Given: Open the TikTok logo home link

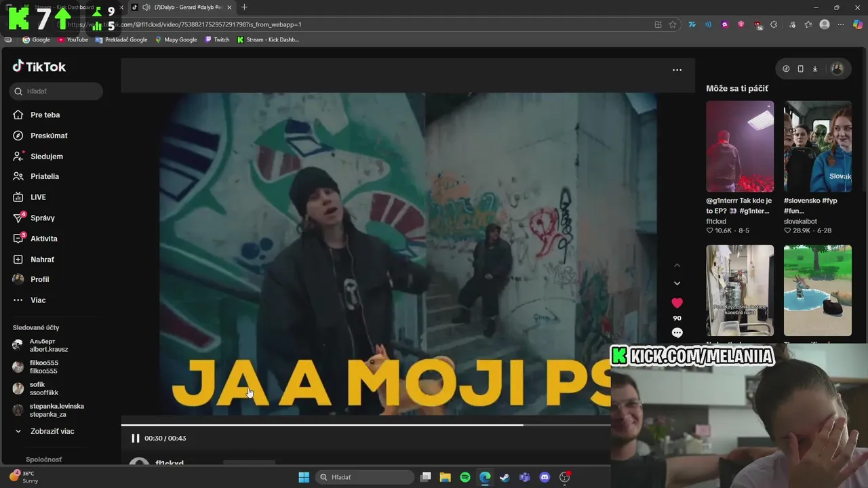Looking at the screenshot, I should coord(39,66).
